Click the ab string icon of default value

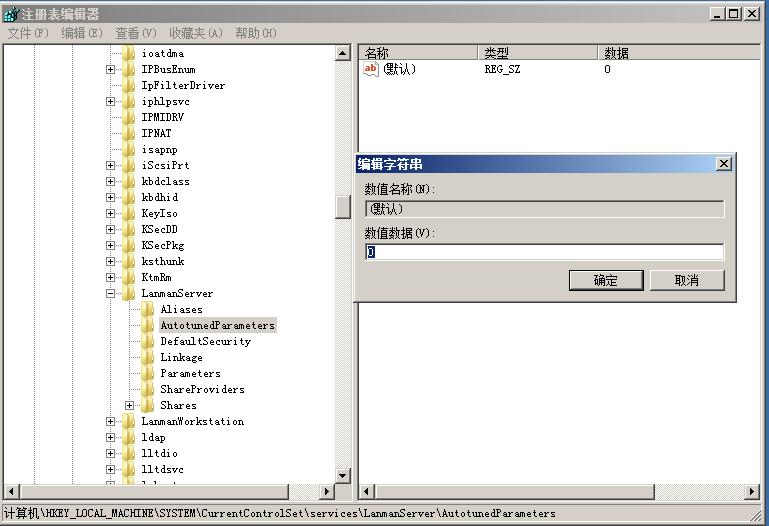pyautogui.click(x=371, y=69)
